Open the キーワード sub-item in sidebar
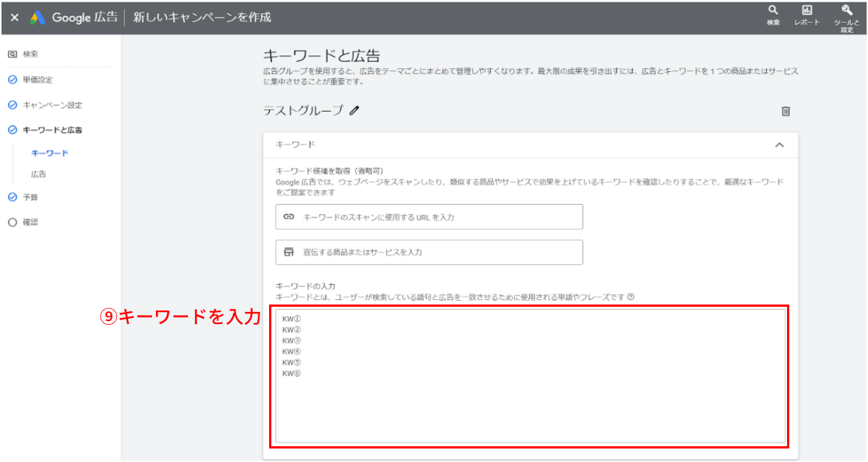868x462 pixels. click(49, 153)
